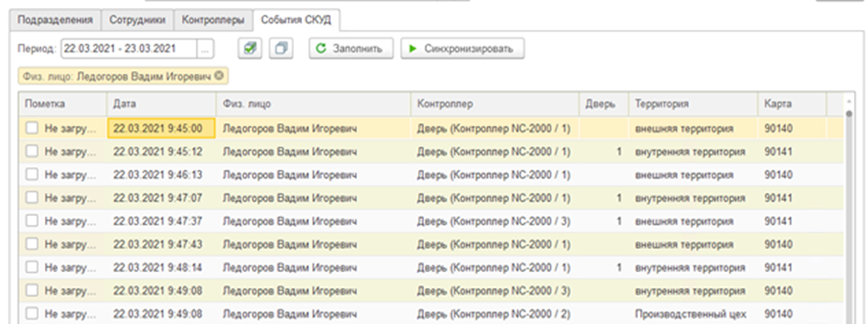
Task: Sort by the Физ. лицо column header
Action: click(313, 104)
